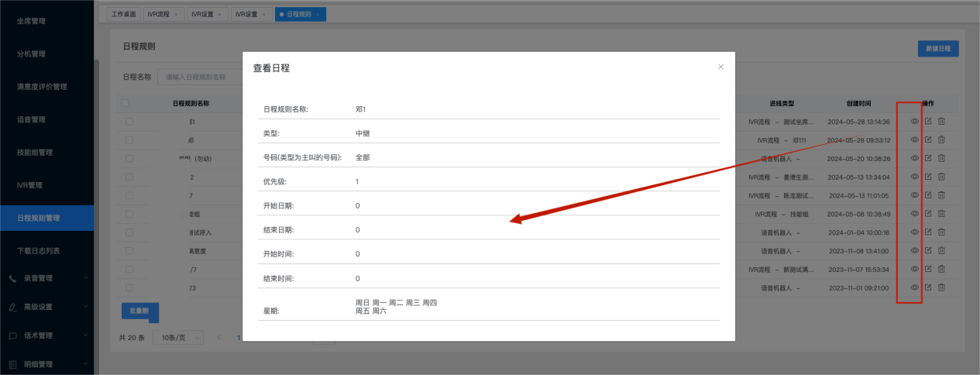Screen dimensions: 980x375
Task: Expand the 高级设置 sidebar submenu arrow
Action: pyautogui.click(x=85, y=307)
